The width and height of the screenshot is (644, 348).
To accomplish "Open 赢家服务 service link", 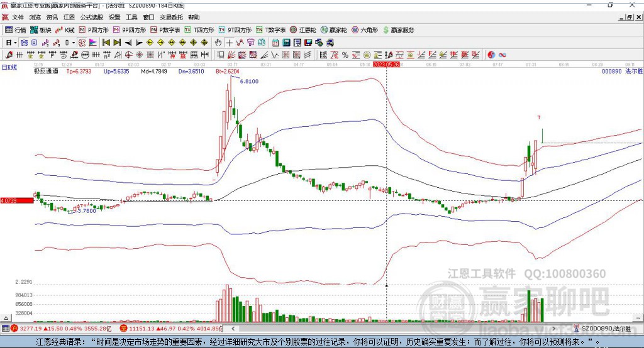I will [398, 30].
